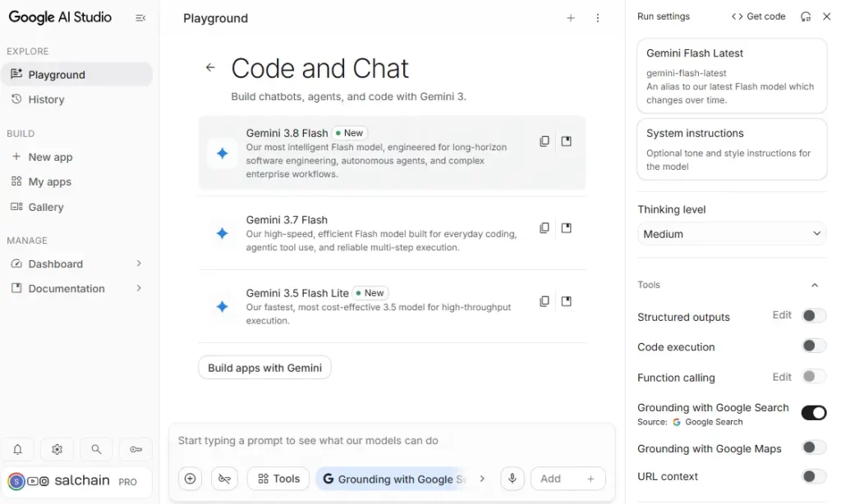Click the salchain account avatar
841x504 pixels.
[x=16, y=482]
